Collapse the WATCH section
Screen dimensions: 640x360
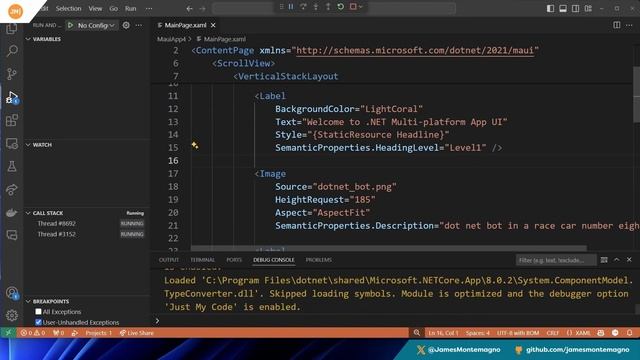coord(28,145)
